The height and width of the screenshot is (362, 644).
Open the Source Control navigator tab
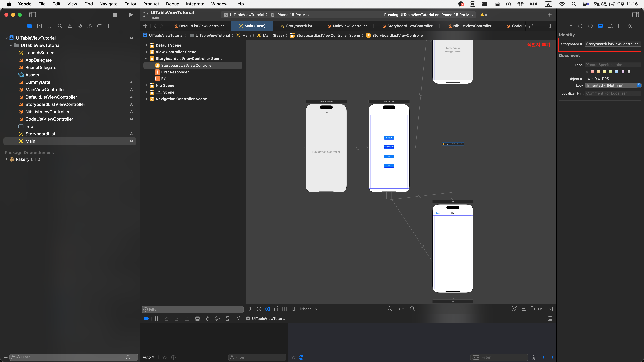[x=40, y=26]
